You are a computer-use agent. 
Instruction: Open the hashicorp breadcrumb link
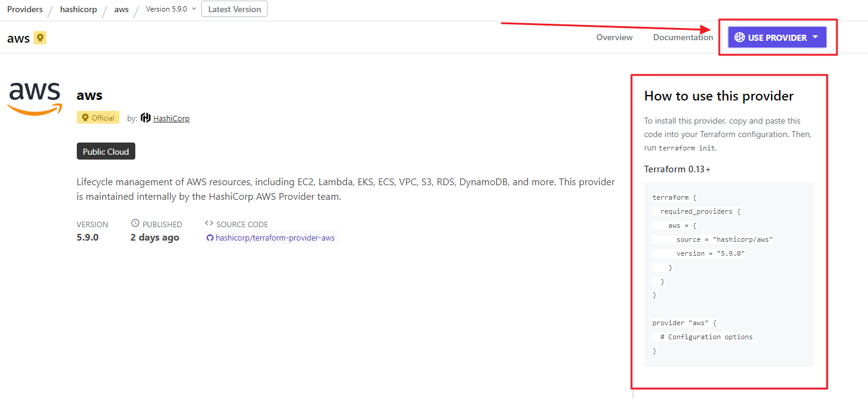[79, 9]
